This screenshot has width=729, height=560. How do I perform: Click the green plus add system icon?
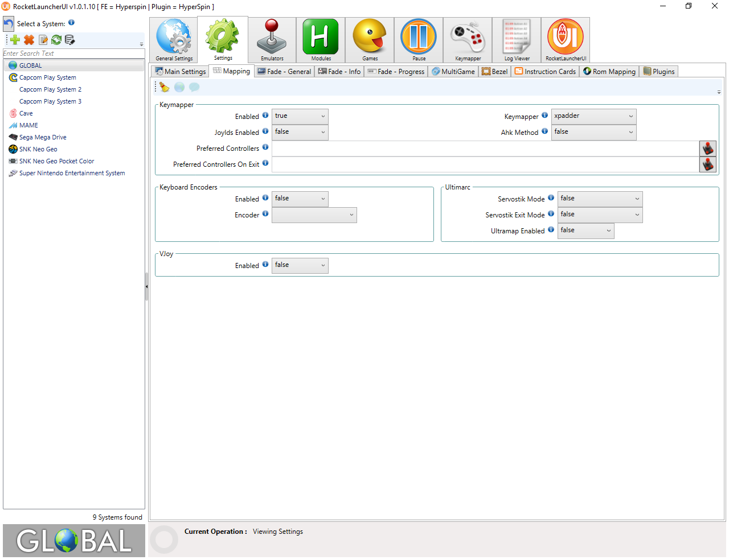15,40
